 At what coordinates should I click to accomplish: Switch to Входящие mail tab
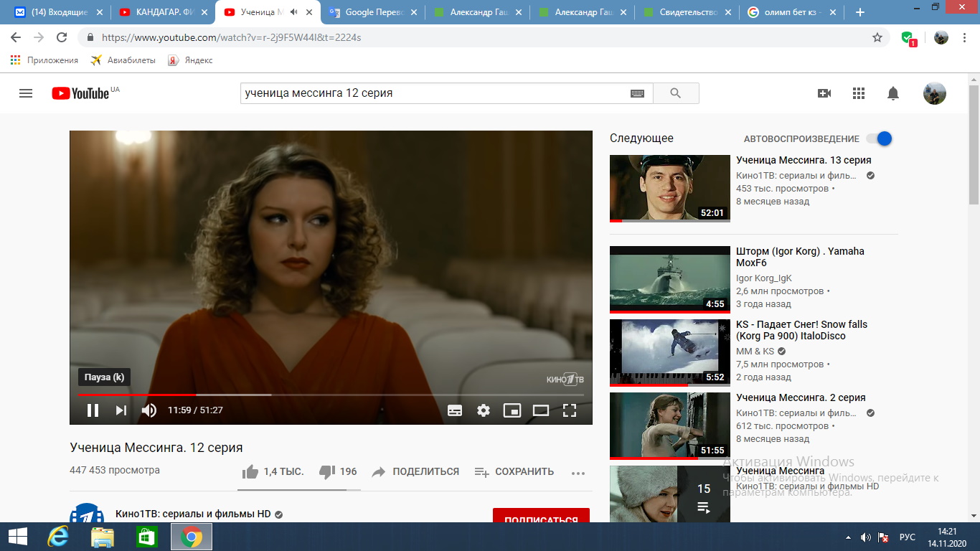click(x=58, y=12)
